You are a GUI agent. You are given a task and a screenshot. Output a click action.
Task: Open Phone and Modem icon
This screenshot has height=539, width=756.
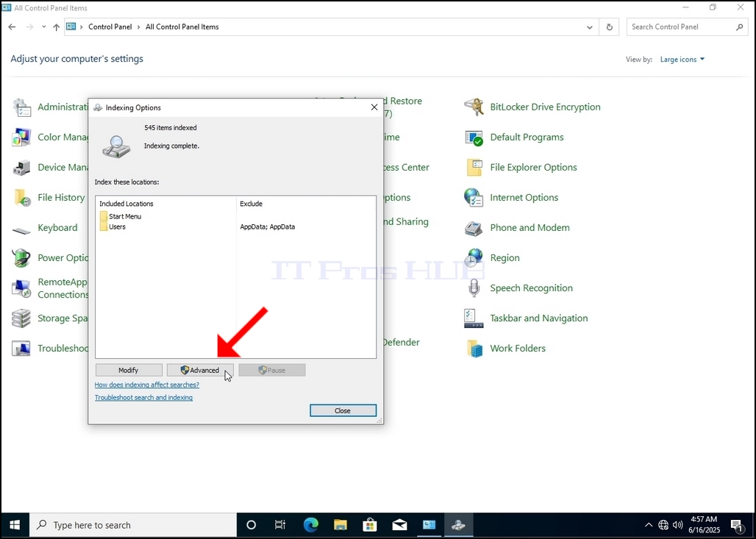[474, 227]
